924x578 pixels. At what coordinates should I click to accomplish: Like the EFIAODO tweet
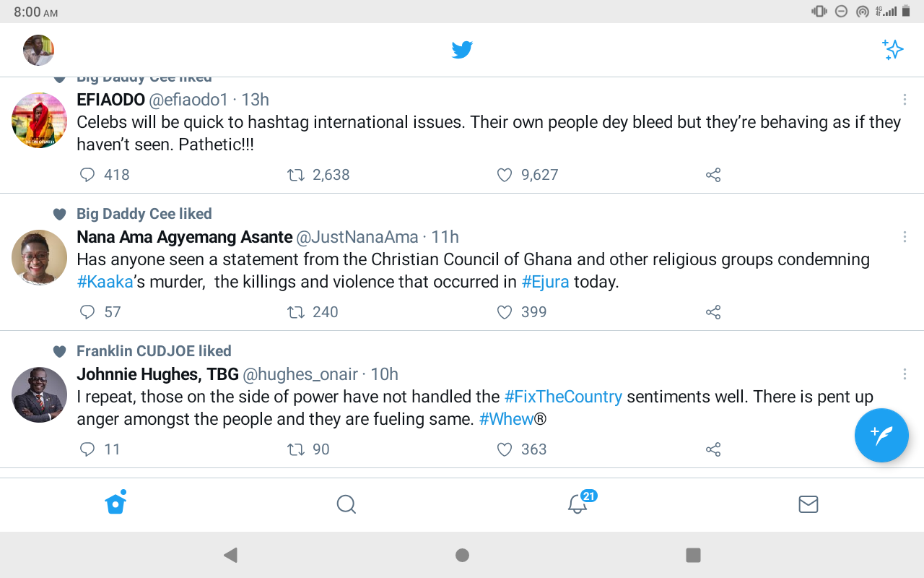505,175
